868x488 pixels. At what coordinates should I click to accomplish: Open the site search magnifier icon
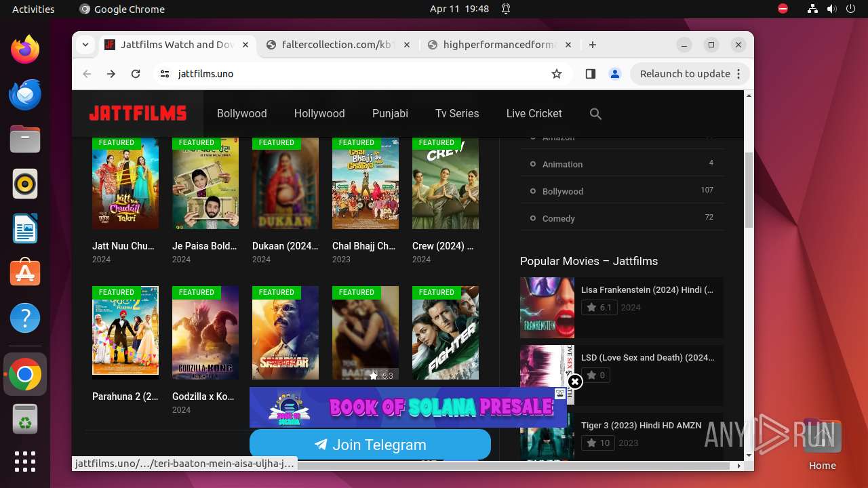595,114
